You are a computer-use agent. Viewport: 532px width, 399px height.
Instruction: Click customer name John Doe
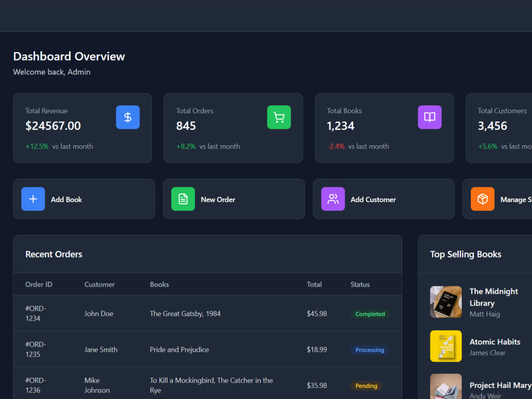point(99,313)
